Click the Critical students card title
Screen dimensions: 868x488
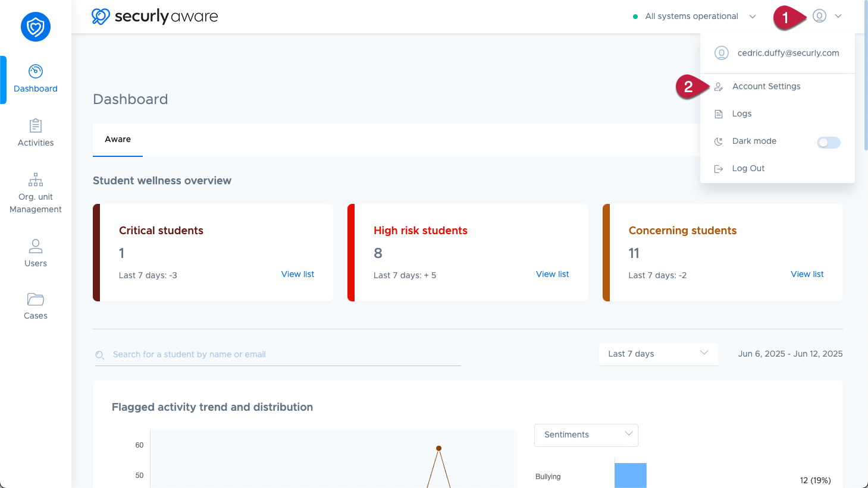coord(161,231)
